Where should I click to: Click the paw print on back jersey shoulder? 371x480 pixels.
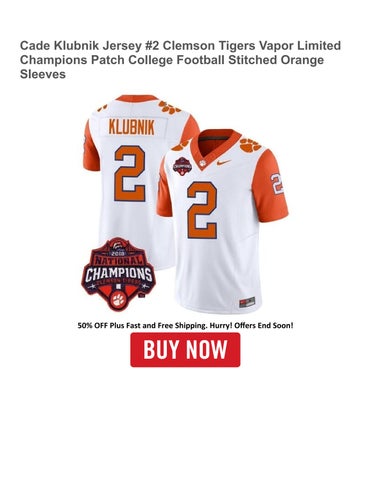tap(169, 107)
